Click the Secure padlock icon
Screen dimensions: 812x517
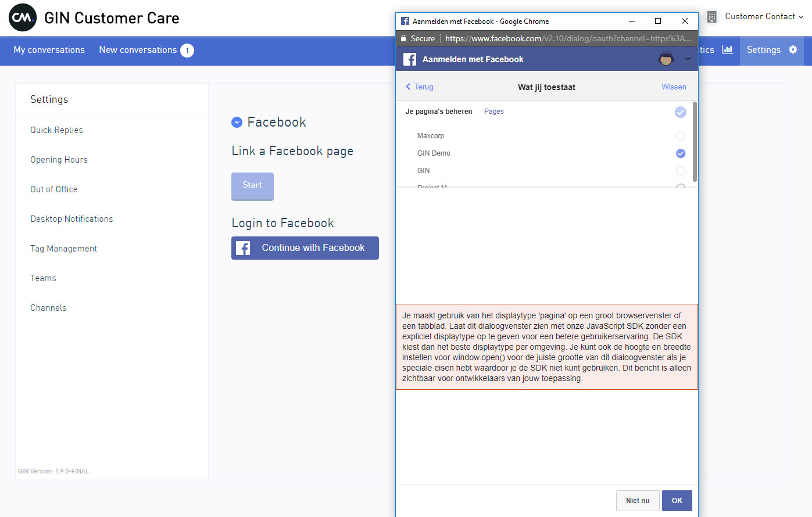coord(403,38)
